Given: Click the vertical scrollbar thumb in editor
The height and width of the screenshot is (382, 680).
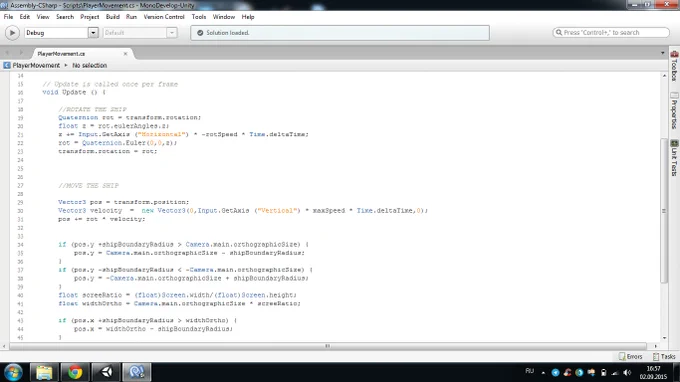Looking at the screenshot, I should (x=664, y=210).
